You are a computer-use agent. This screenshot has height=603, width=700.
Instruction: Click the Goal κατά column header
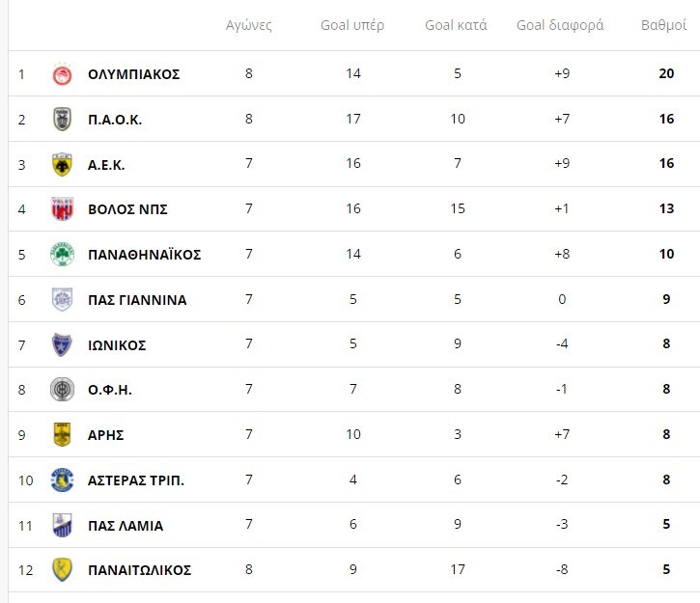click(456, 25)
